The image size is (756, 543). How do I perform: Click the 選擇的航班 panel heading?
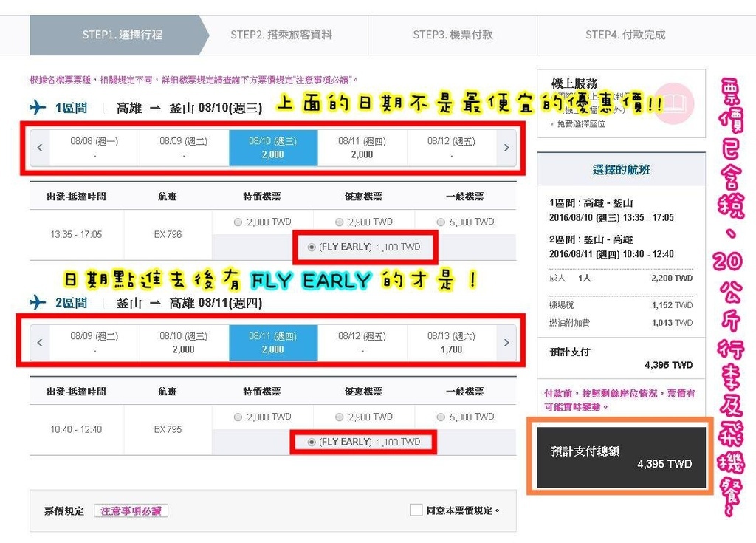tap(621, 169)
